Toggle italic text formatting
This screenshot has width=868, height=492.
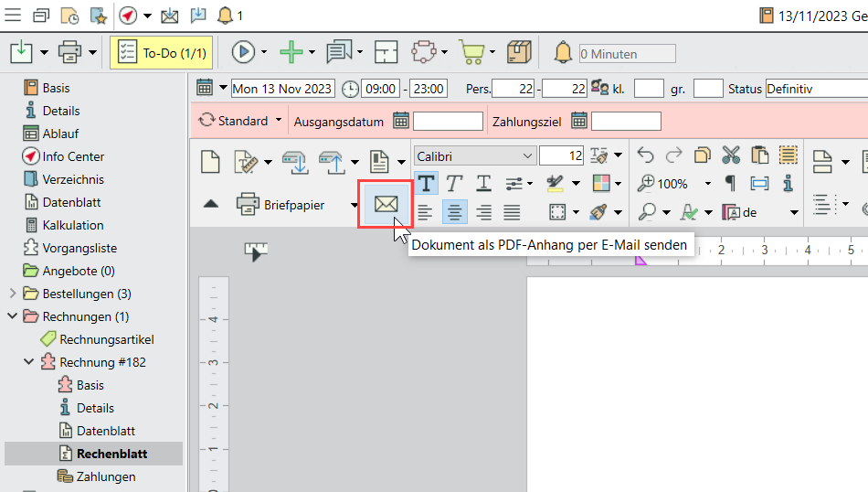454,184
